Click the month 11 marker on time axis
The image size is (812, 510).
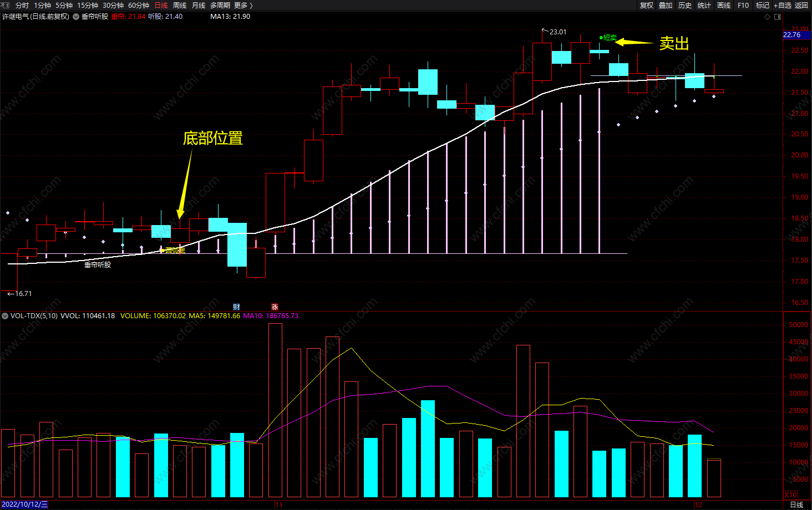point(279,505)
